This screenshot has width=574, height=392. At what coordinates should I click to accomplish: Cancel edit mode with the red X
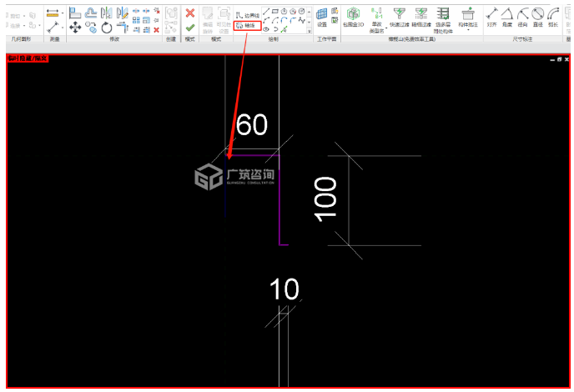tap(190, 13)
